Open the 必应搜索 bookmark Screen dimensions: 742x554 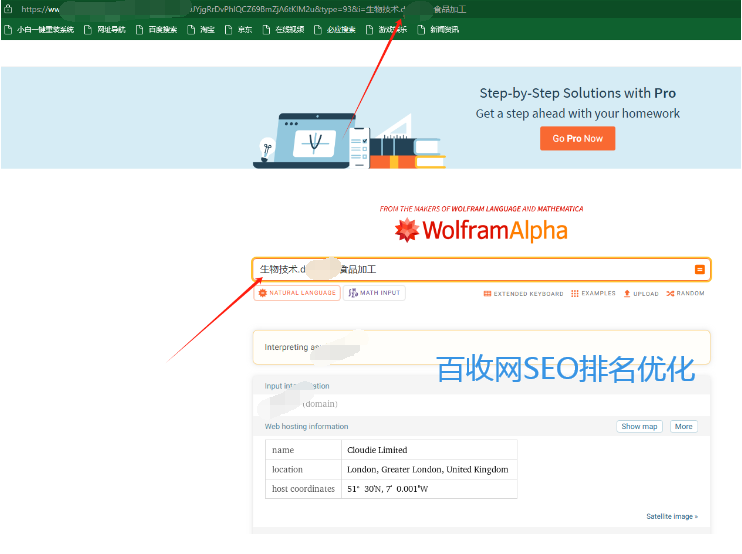click(x=335, y=30)
